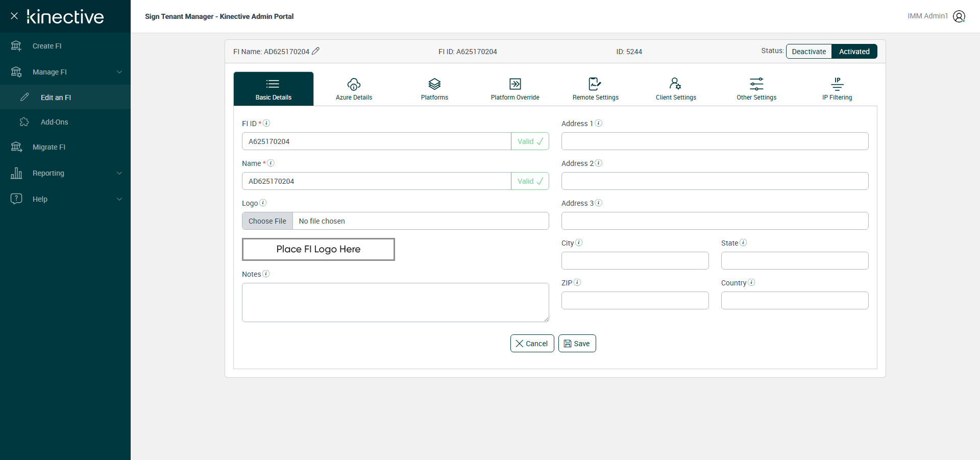The height and width of the screenshot is (460, 980).
Task: Click the Address 3 info icon
Action: coord(599,203)
